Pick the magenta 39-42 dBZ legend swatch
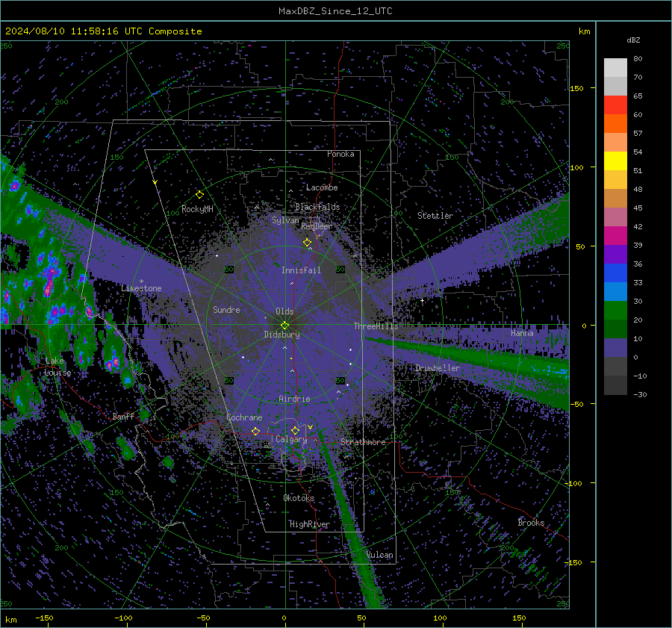The image size is (672, 628). click(x=615, y=236)
